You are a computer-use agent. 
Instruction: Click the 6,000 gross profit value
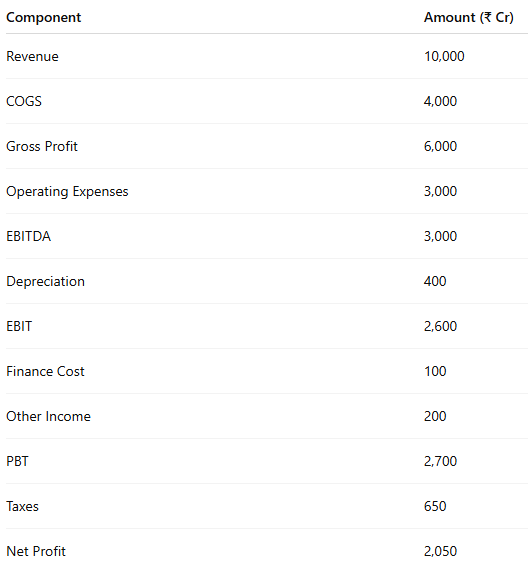[x=440, y=146]
